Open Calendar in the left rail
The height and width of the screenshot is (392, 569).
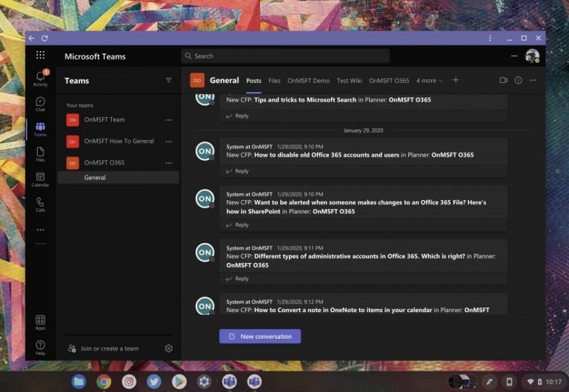pos(40,179)
